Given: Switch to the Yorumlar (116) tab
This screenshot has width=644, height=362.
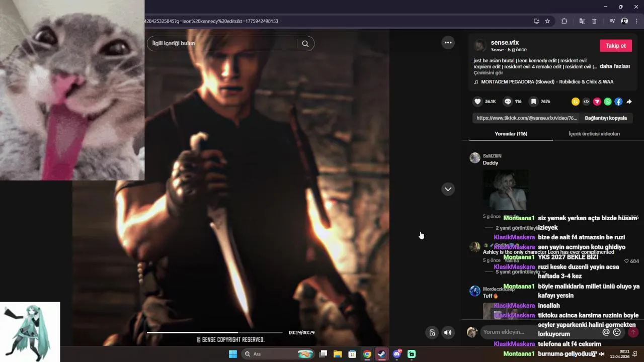Looking at the screenshot, I should (511, 134).
